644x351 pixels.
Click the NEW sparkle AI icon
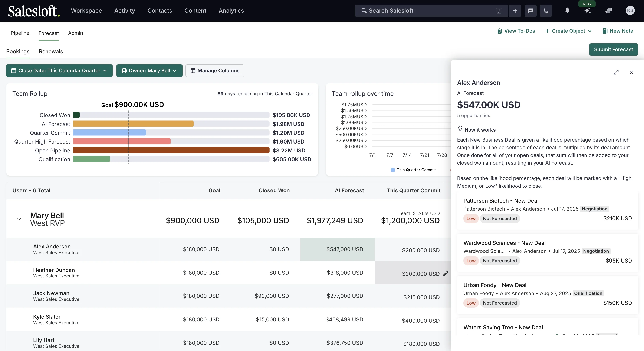(x=587, y=10)
